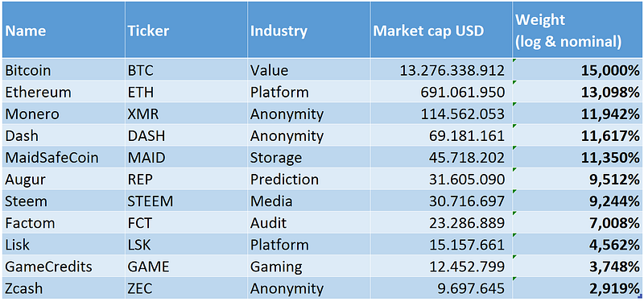Select the Weight (log & nominal) header
644x302 pixels.
(x=578, y=30)
